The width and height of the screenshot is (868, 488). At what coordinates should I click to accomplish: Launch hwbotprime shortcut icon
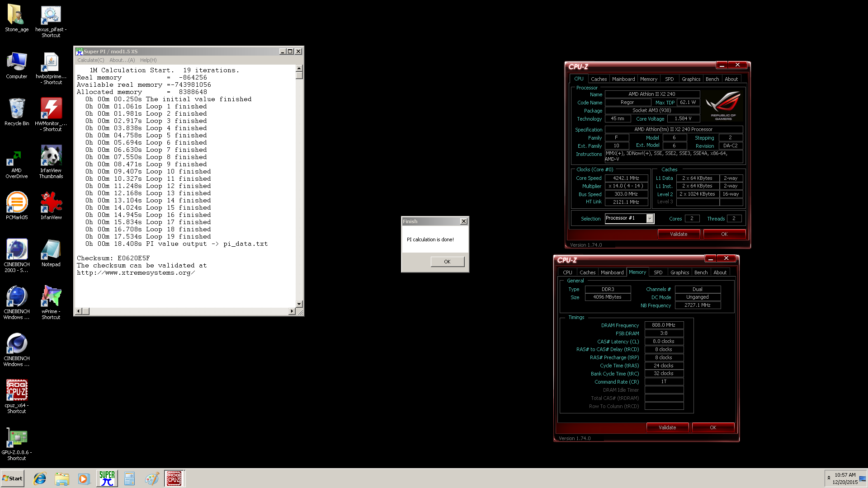pos(51,68)
